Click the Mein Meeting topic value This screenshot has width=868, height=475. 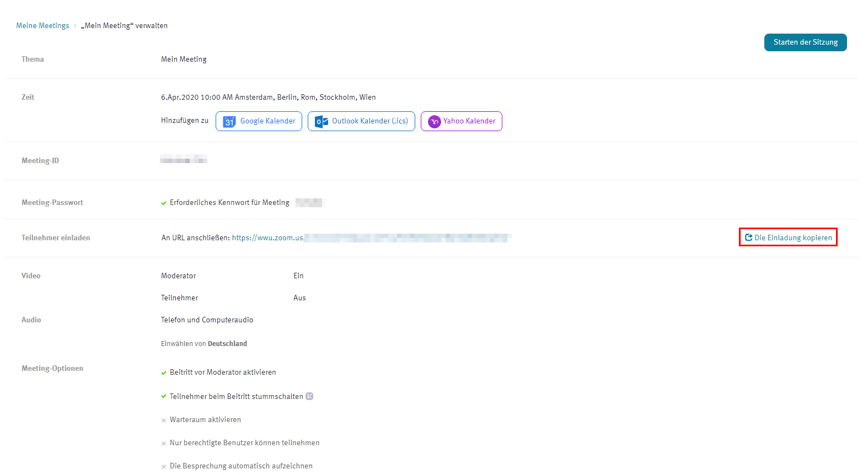point(184,59)
